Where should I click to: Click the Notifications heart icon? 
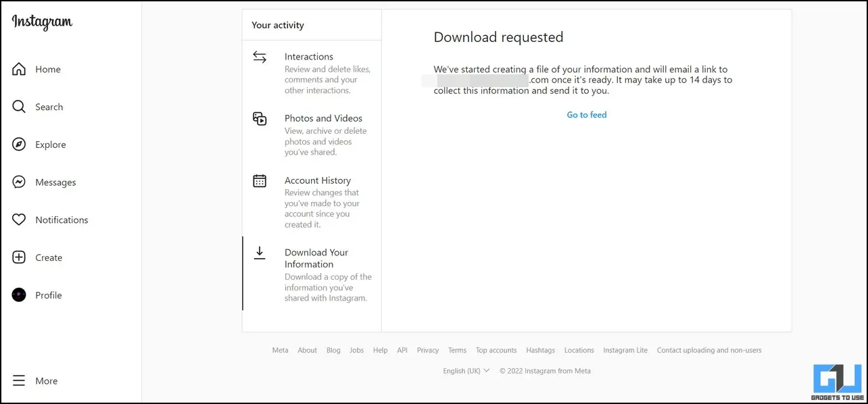coord(19,220)
